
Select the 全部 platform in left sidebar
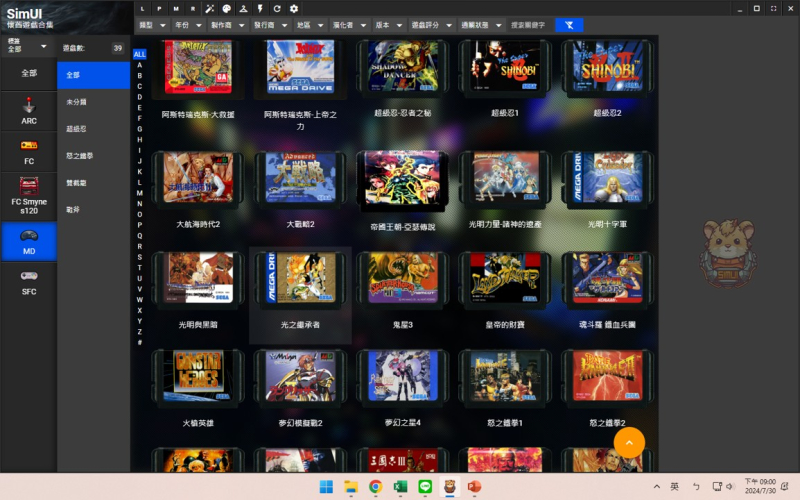[29, 73]
